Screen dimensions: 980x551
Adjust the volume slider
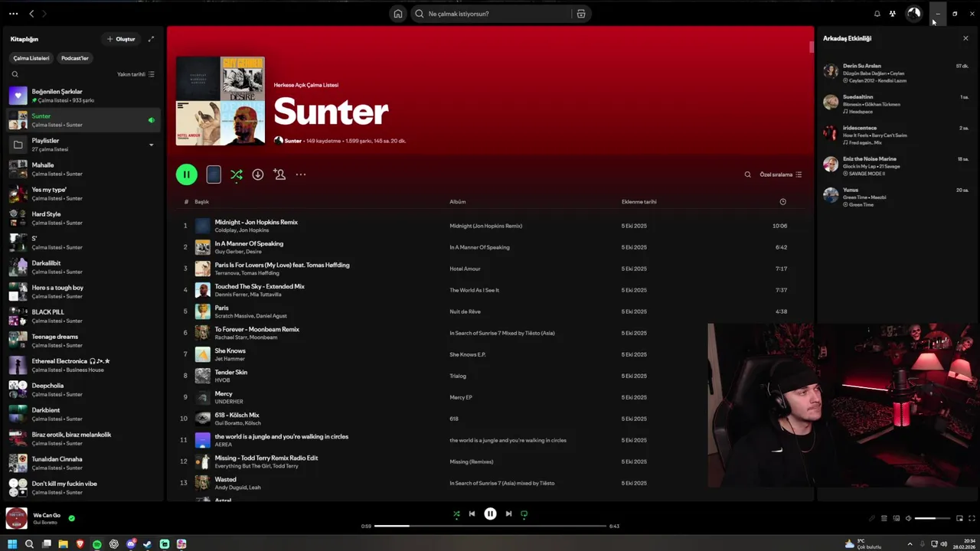(932, 518)
